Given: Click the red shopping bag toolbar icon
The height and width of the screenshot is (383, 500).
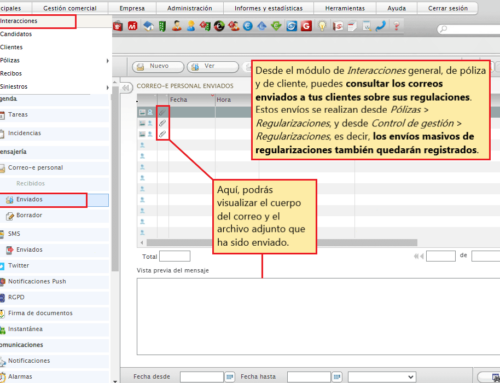Looking at the screenshot, I should 118,26.
